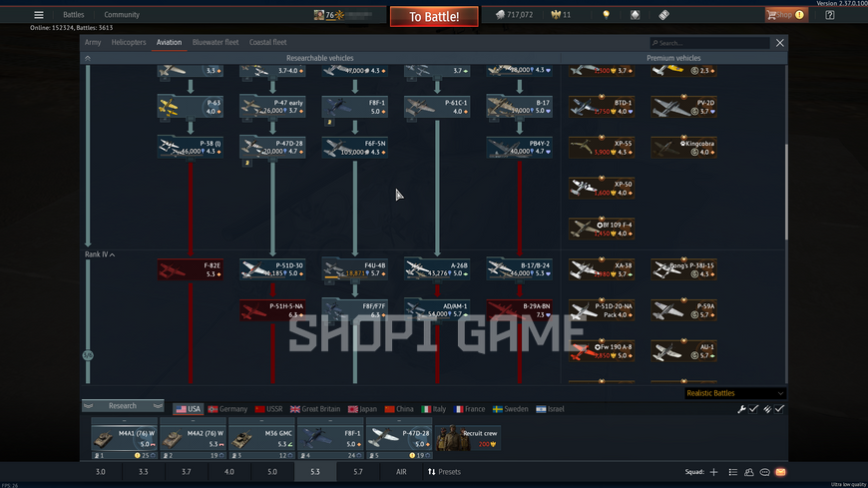The width and height of the screenshot is (868, 488).
Task: Open the inventory box icon in top bar
Action: coord(635,15)
